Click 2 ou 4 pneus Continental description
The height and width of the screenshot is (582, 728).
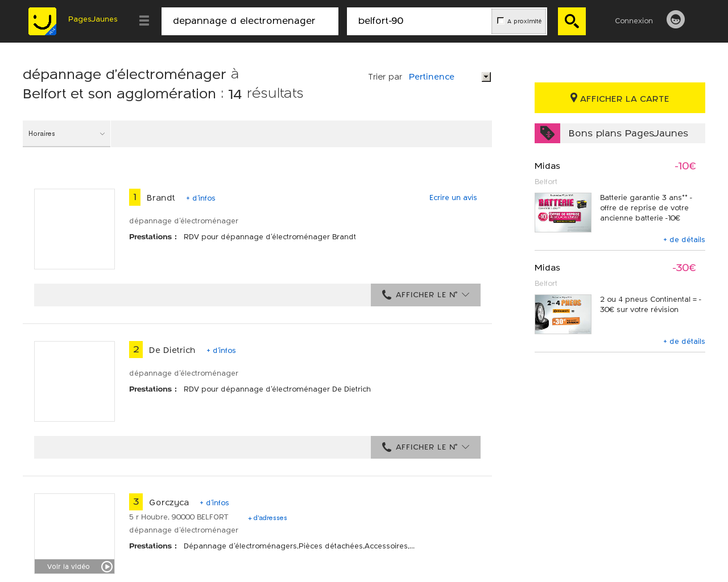[x=651, y=305]
